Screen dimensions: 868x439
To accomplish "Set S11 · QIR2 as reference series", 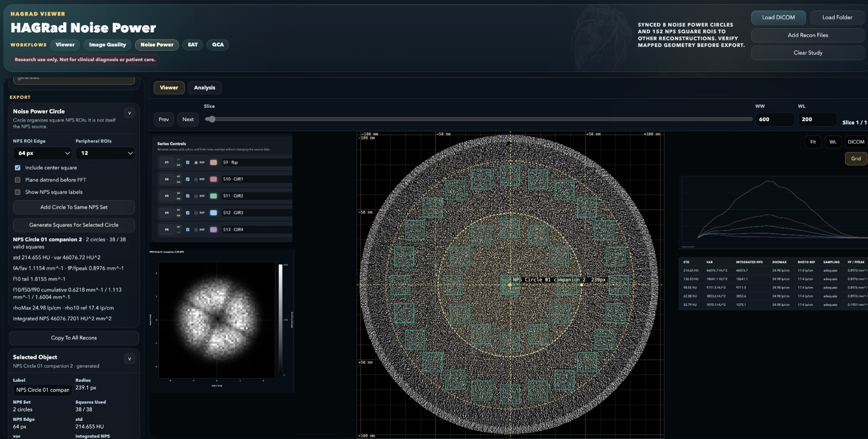I will pos(196,196).
